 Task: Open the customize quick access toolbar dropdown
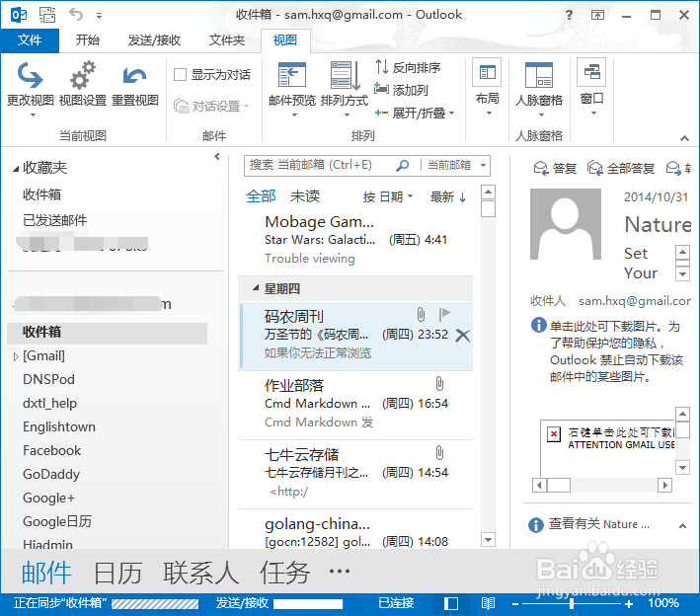point(99,16)
